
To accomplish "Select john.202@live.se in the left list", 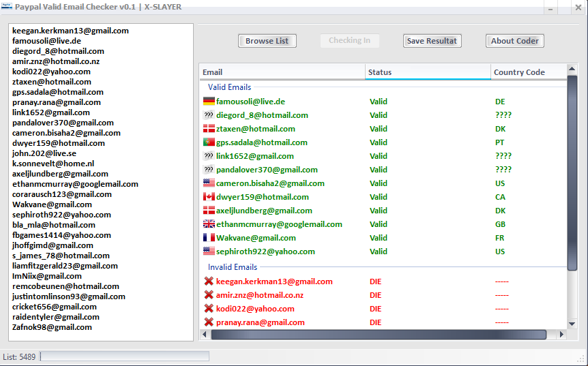I will (44, 153).
